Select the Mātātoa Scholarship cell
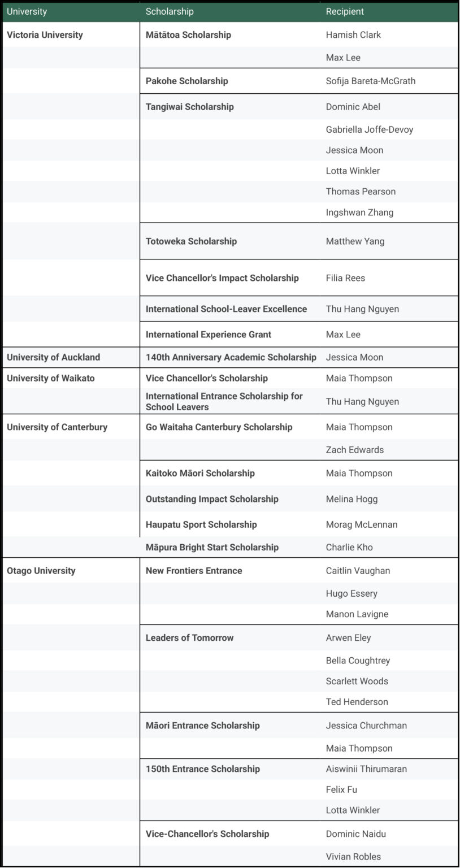This screenshot has width=460, height=868. coord(188,35)
